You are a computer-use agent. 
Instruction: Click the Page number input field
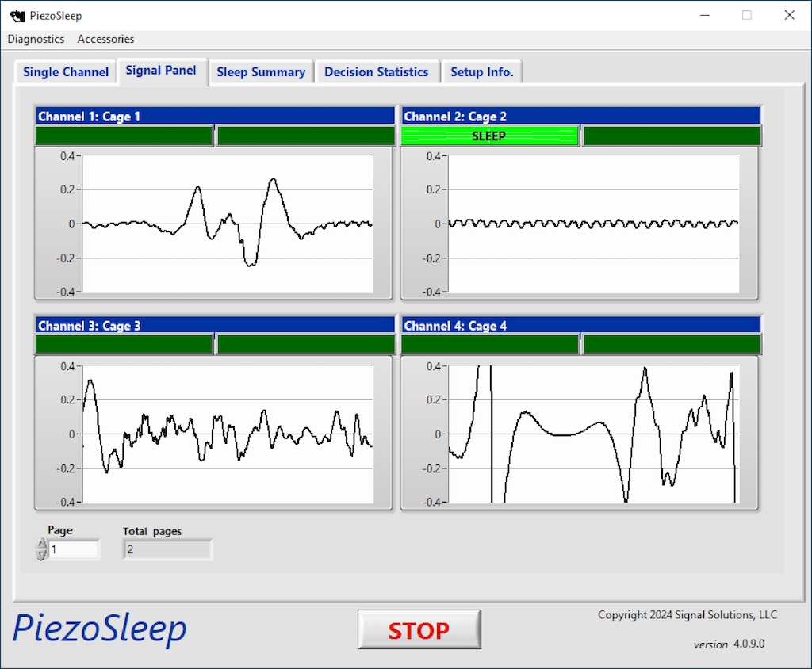pyautogui.click(x=74, y=549)
